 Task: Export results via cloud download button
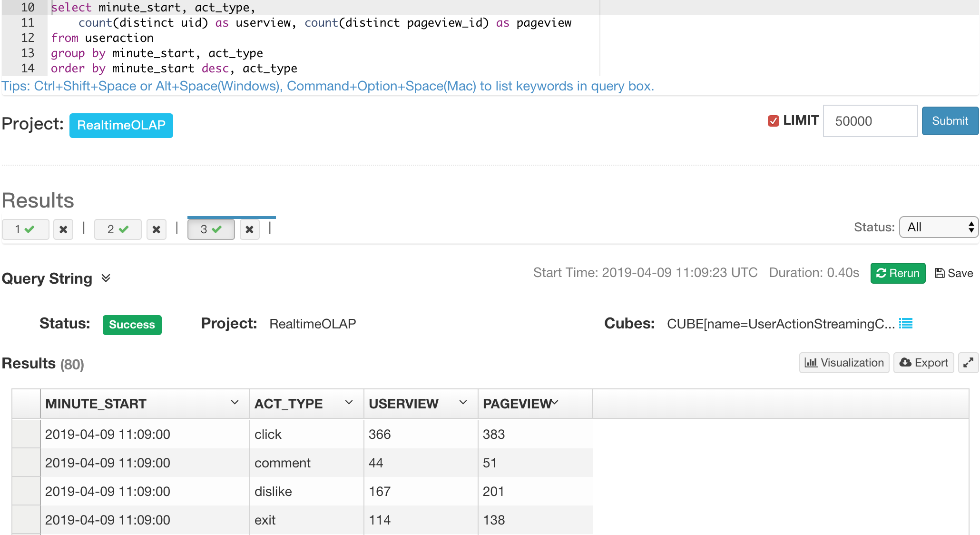923,363
